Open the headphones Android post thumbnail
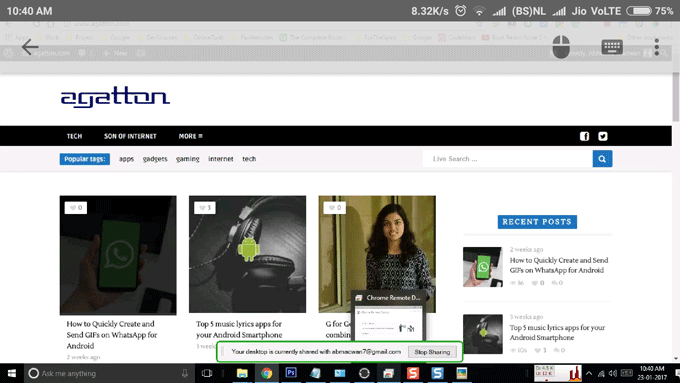680x383 pixels. (247, 254)
